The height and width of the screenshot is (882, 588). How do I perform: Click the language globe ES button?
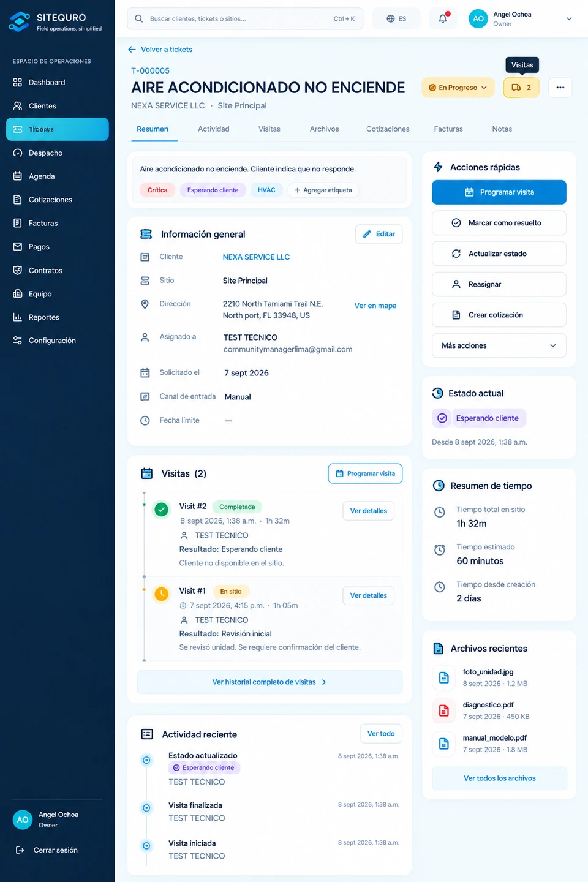[396, 18]
